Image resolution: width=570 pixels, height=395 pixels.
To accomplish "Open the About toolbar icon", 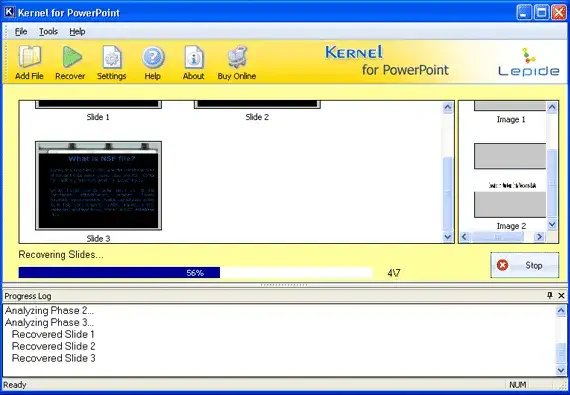I will tap(193, 62).
